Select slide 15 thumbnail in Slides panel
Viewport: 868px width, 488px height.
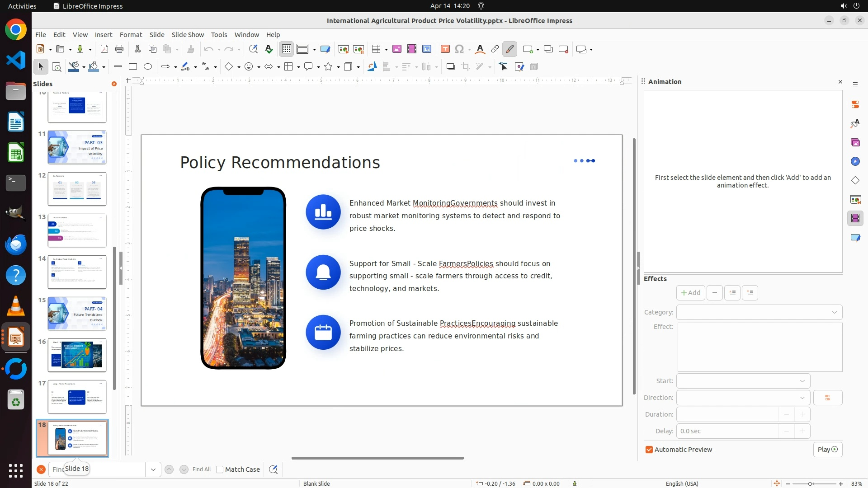point(77,314)
